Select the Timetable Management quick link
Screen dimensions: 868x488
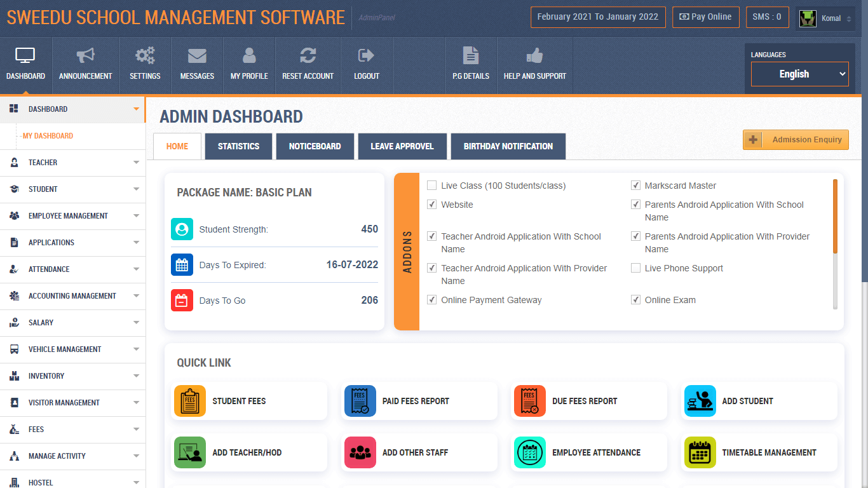[700, 452]
